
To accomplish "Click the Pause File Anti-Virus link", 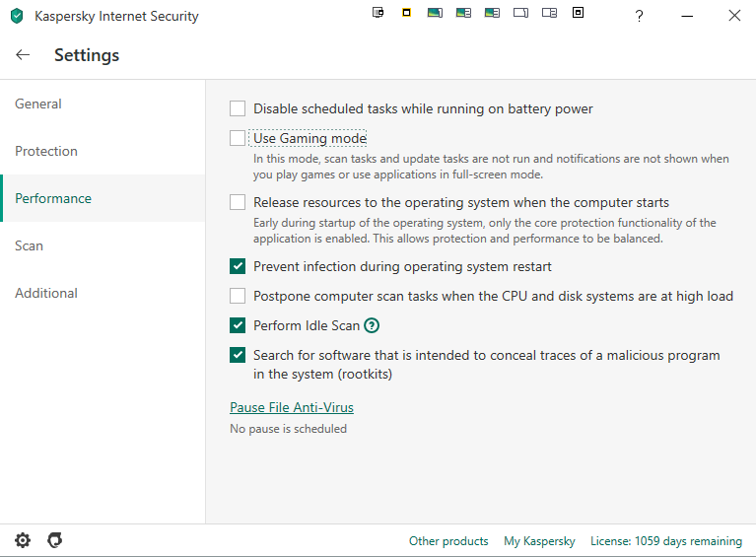I will [292, 407].
